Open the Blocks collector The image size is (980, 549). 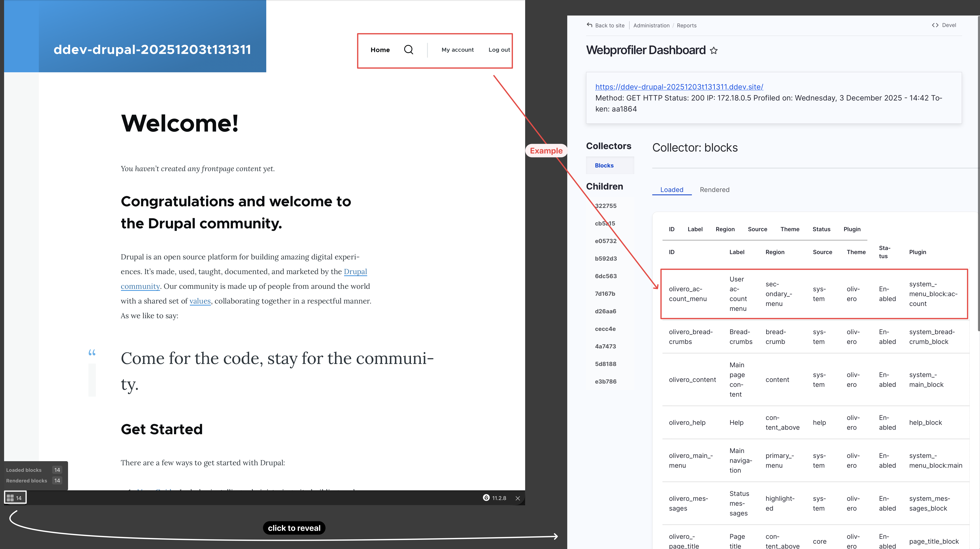point(604,165)
